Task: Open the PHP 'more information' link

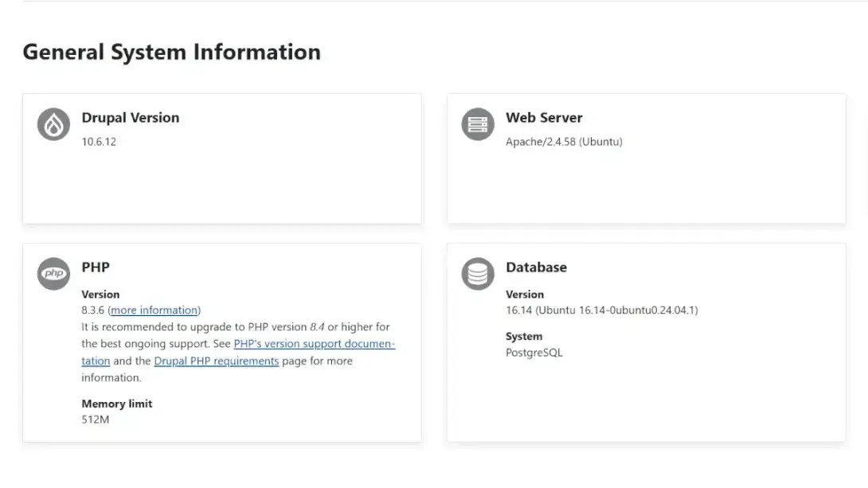Action: (154, 310)
